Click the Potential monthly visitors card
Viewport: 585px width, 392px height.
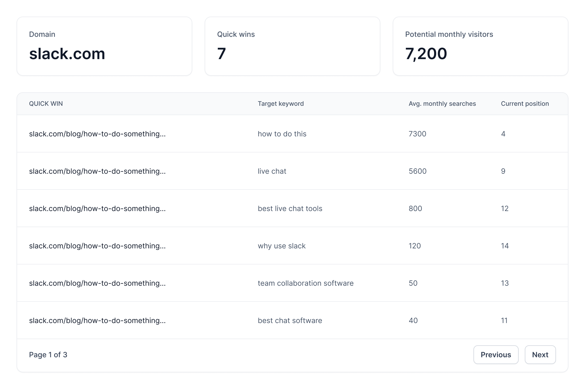(x=480, y=46)
